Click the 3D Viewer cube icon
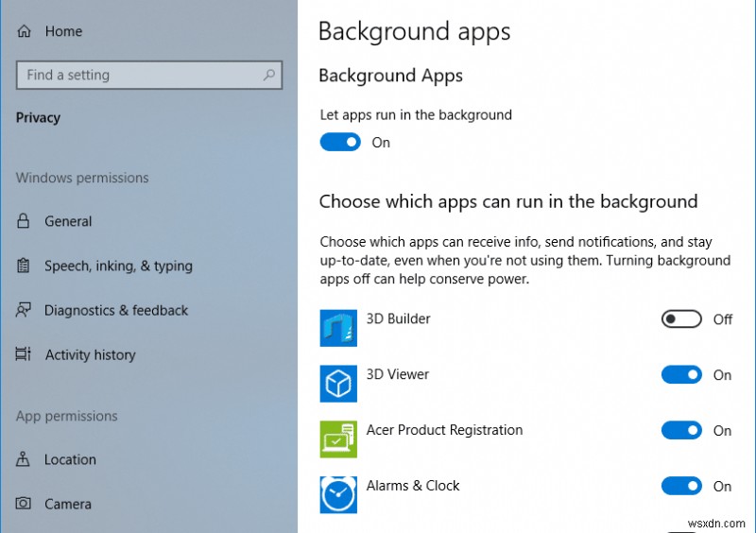This screenshot has width=756, height=533. (x=338, y=384)
